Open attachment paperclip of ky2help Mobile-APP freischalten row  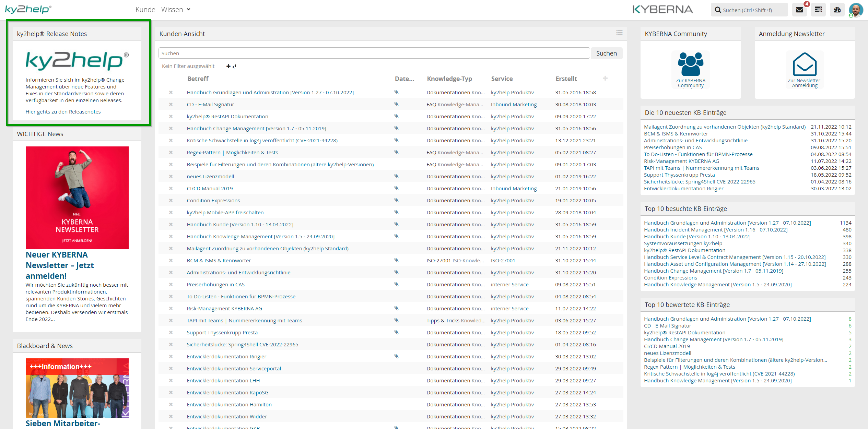coord(396,212)
